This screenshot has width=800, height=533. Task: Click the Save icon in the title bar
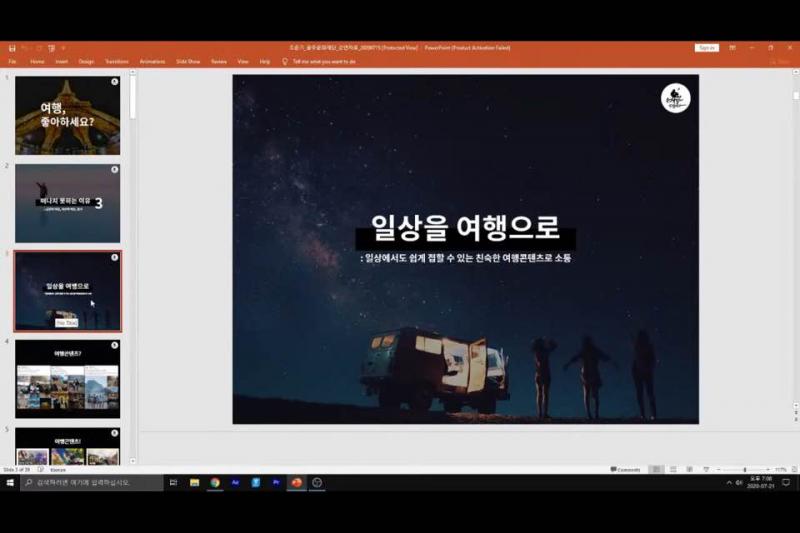(12, 48)
